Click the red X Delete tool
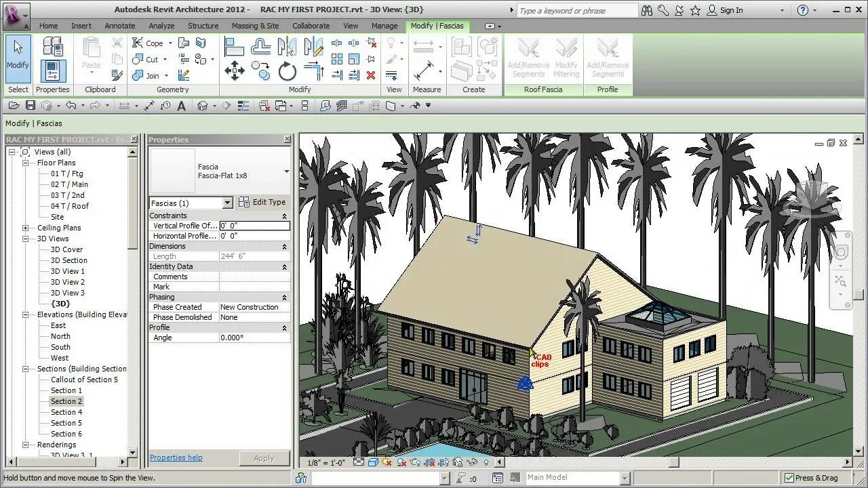This screenshot has width=868, height=488. [371, 75]
